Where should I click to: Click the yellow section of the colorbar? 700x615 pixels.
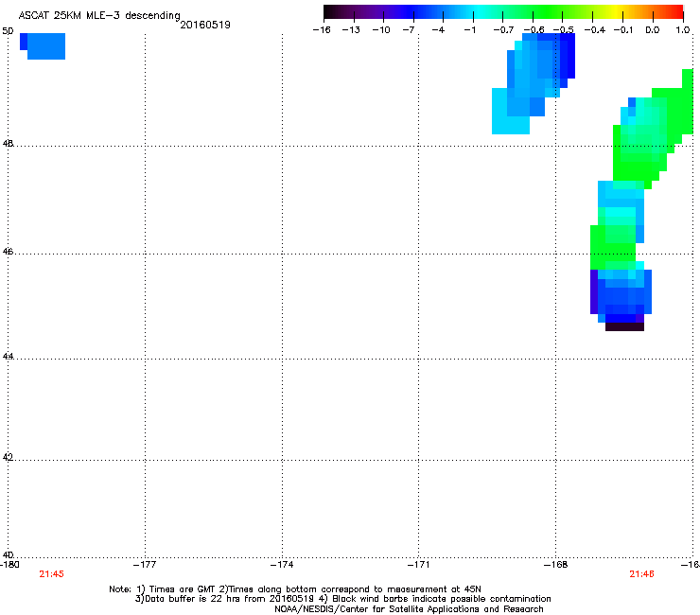point(617,11)
